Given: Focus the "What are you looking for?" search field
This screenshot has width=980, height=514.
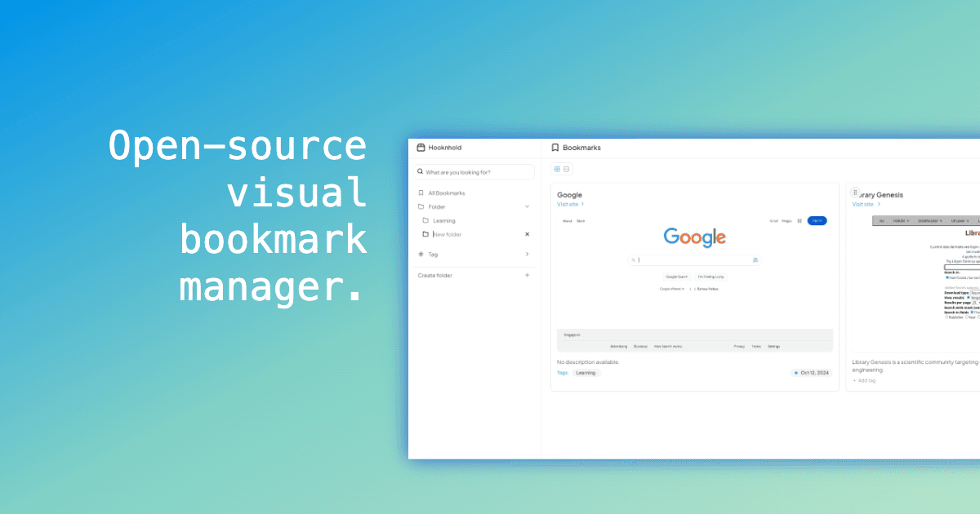Looking at the screenshot, I should [x=477, y=172].
